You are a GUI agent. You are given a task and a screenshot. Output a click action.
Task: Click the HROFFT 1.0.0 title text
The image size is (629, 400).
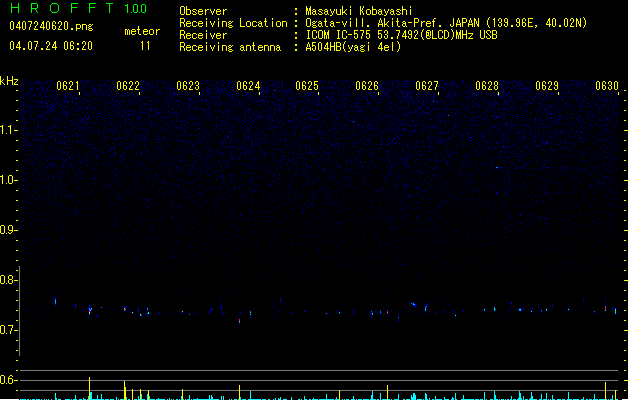tap(78, 8)
